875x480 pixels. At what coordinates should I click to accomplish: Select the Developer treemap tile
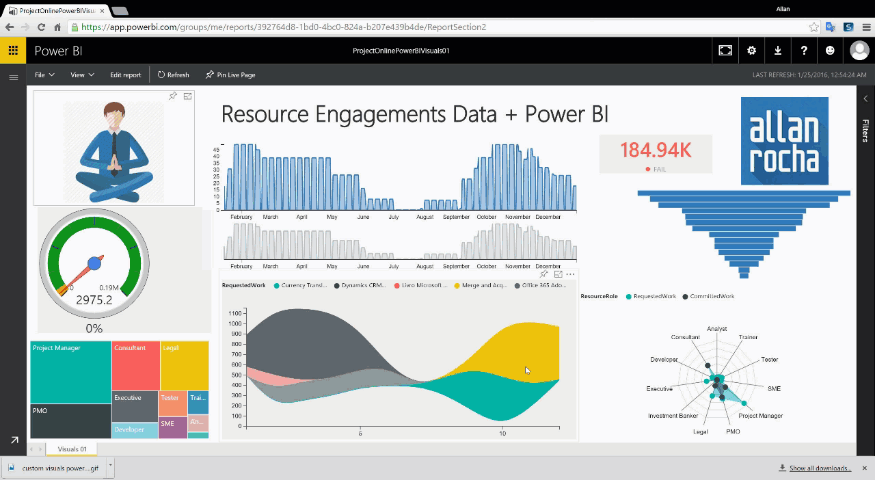click(134, 430)
